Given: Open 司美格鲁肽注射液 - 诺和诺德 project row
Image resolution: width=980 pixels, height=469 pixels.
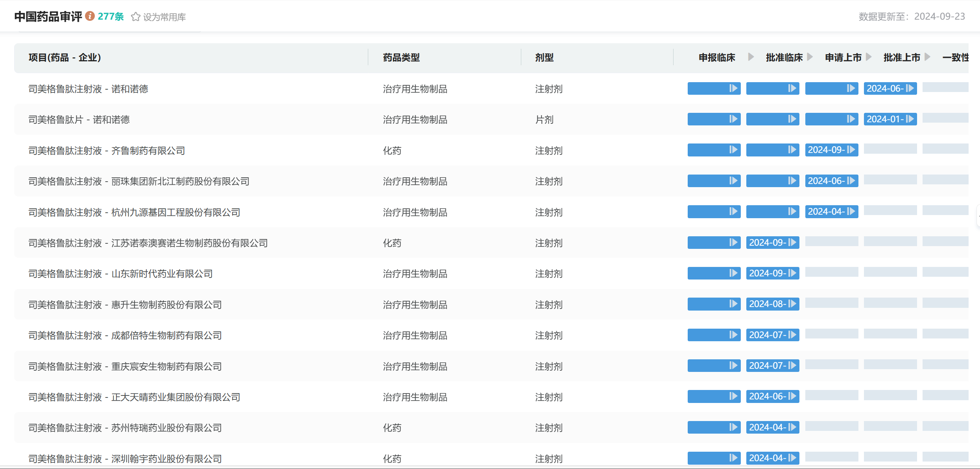Looking at the screenshot, I should [88, 89].
